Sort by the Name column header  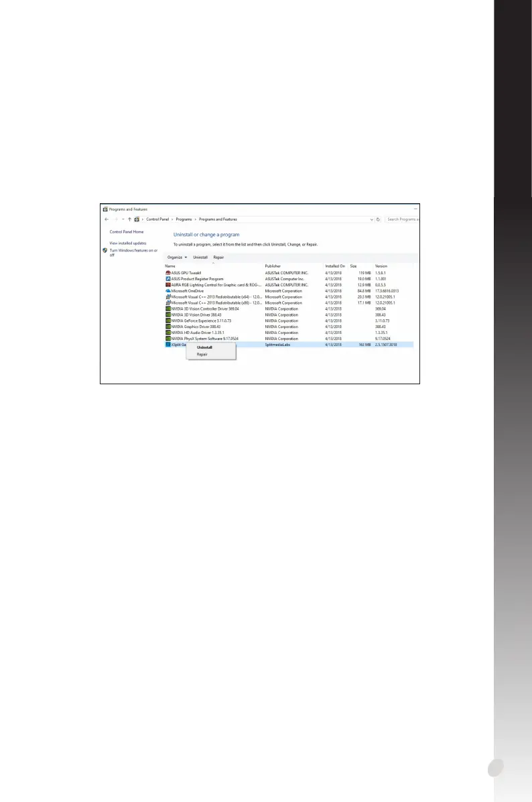(x=170, y=266)
